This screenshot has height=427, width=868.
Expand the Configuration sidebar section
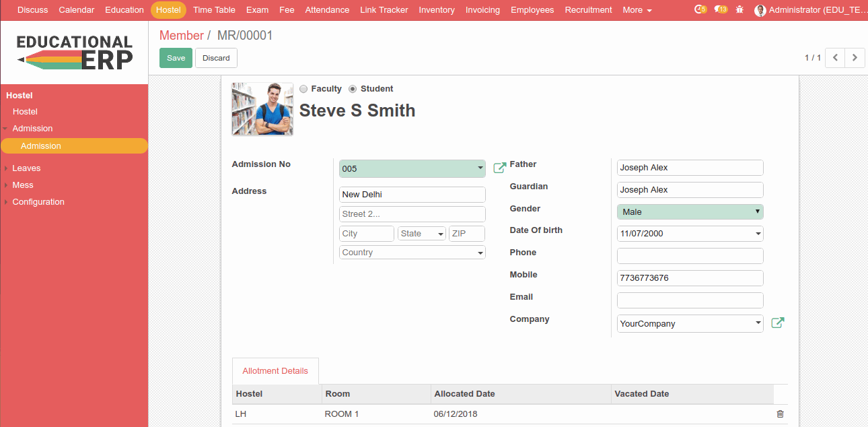click(38, 202)
